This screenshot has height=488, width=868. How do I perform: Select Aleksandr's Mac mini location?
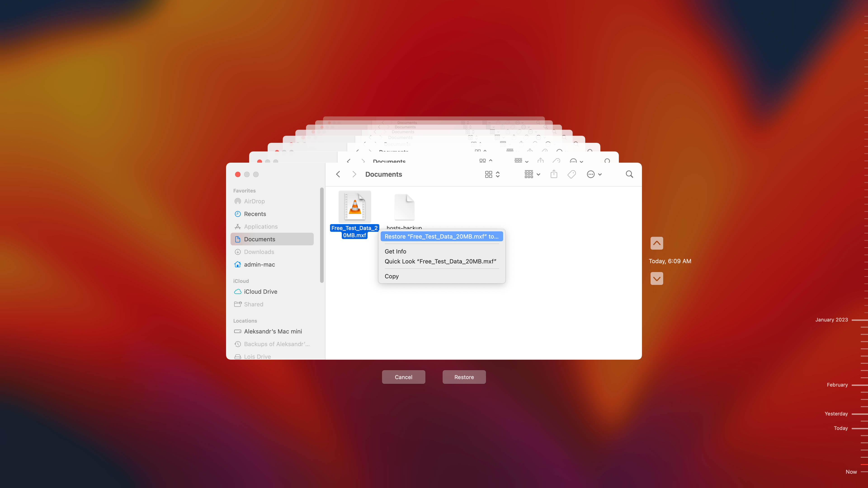click(x=273, y=331)
